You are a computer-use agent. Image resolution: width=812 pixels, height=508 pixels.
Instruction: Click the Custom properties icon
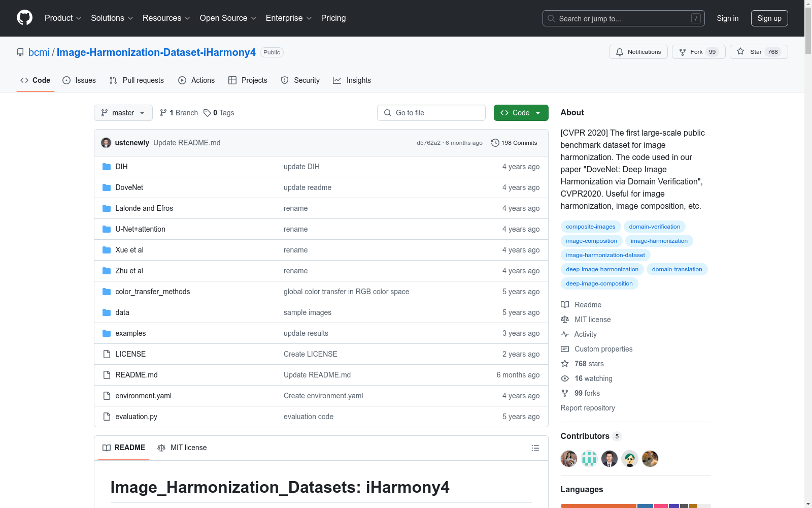click(565, 349)
